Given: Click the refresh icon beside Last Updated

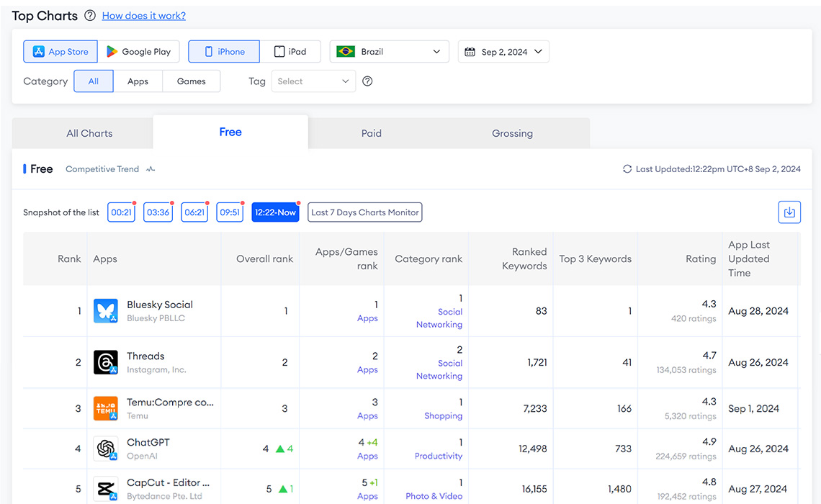Looking at the screenshot, I should coord(627,169).
